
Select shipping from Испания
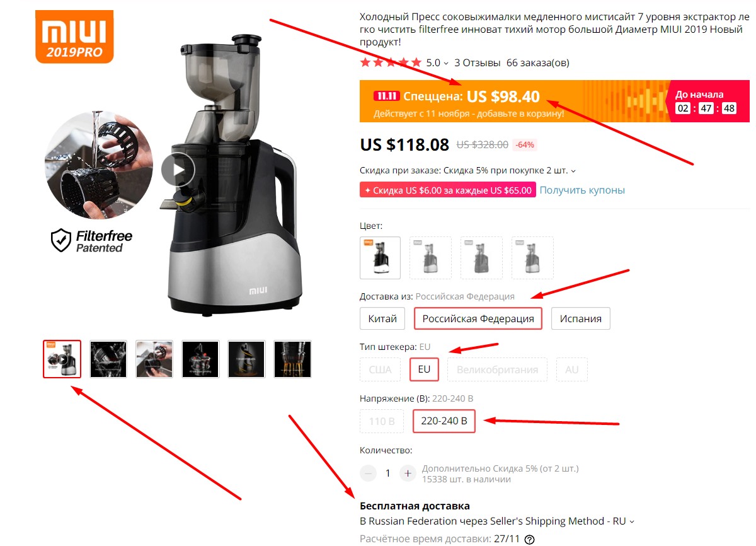[x=581, y=318]
